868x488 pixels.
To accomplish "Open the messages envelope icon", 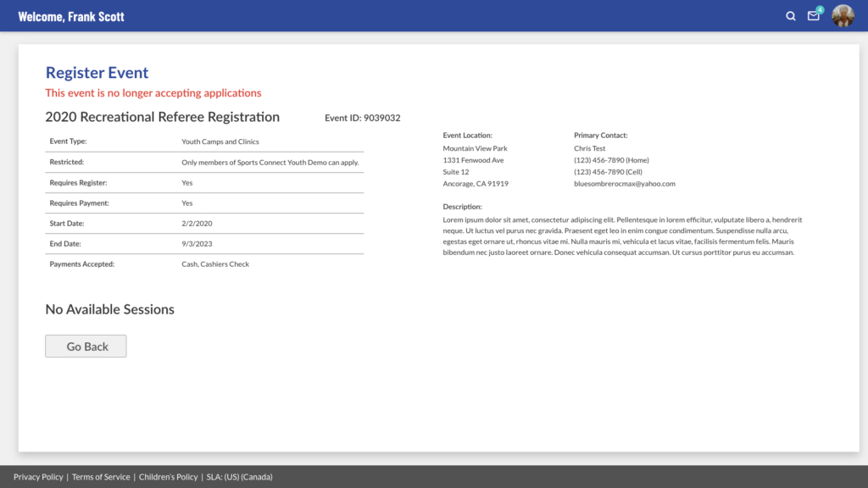I will tap(814, 16).
